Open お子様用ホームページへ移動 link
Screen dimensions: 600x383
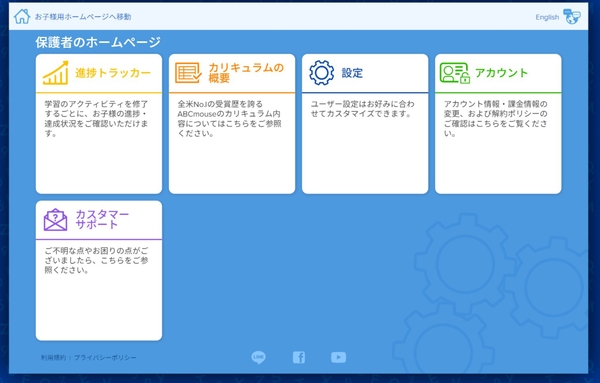tap(83, 17)
